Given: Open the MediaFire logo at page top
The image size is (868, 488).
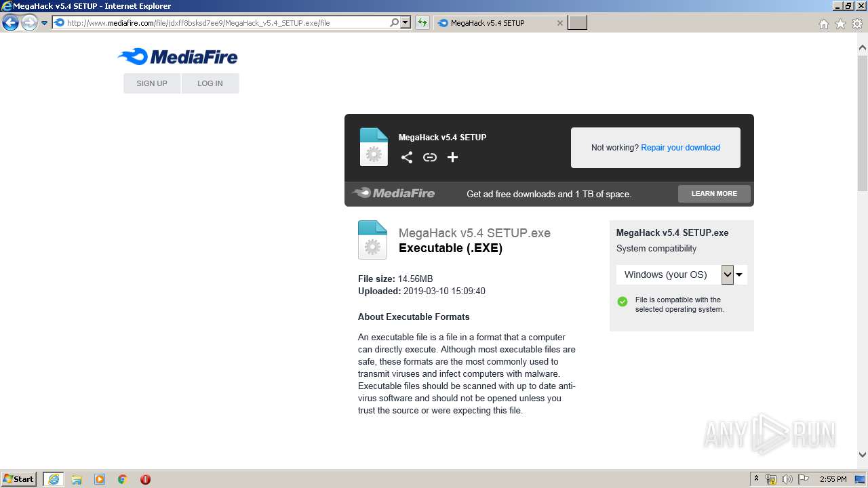Looking at the screenshot, I should tap(178, 57).
